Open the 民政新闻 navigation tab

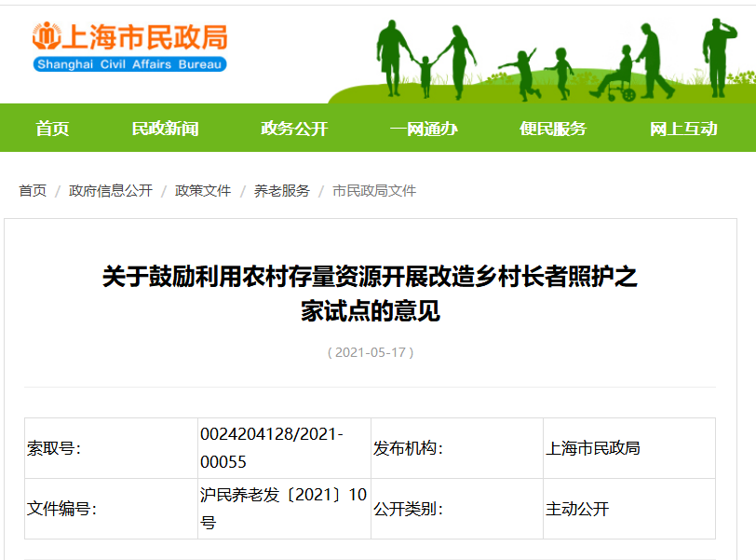click(x=165, y=129)
